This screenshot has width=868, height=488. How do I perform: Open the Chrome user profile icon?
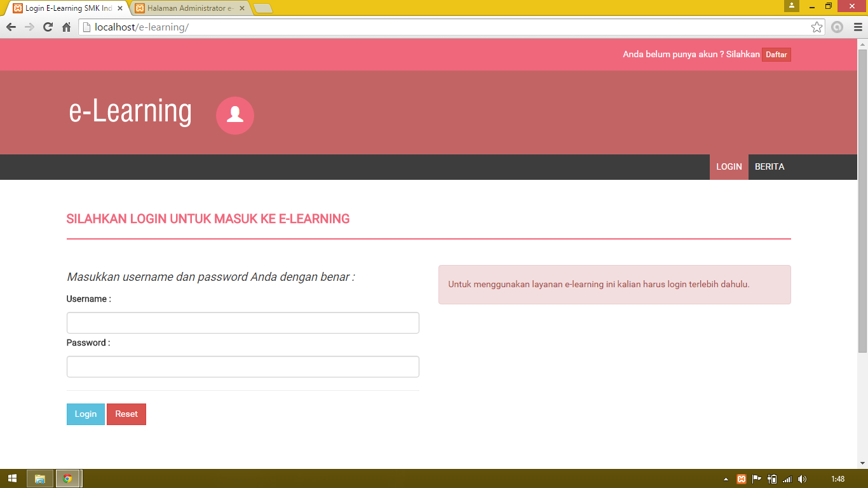tap(792, 6)
